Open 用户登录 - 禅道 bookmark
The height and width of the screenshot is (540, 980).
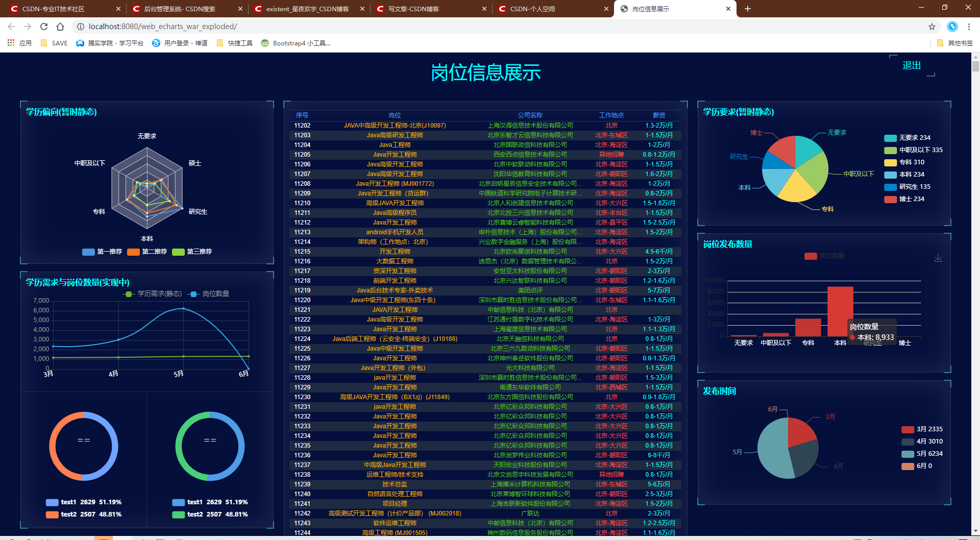(x=180, y=43)
